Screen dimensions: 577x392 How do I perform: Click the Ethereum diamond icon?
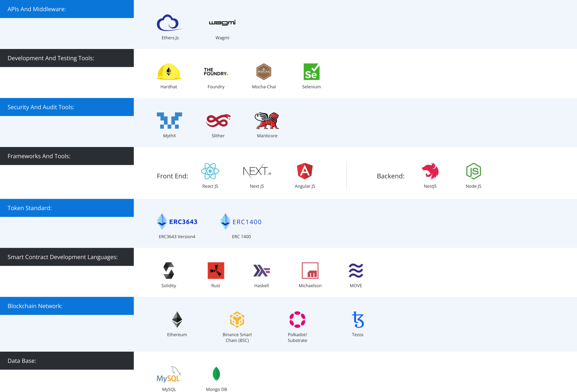point(177,319)
